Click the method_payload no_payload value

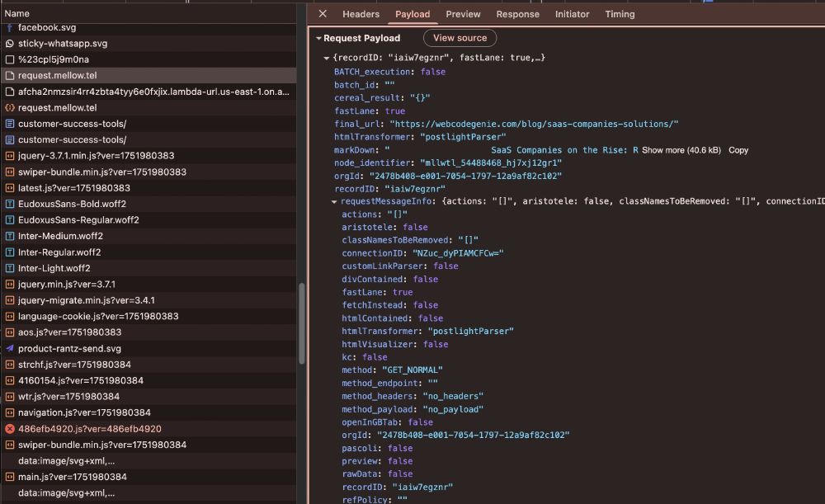tap(452, 409)
